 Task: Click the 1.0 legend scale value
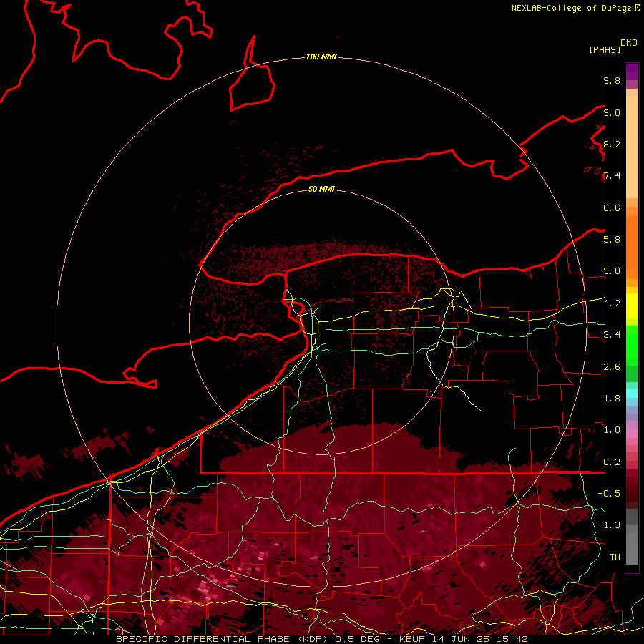pyautogui.click(x=612, y=430)
